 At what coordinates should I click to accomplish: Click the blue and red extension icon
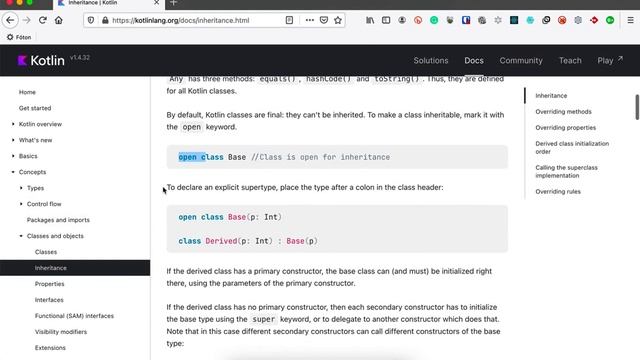click(x=466, y=20)
